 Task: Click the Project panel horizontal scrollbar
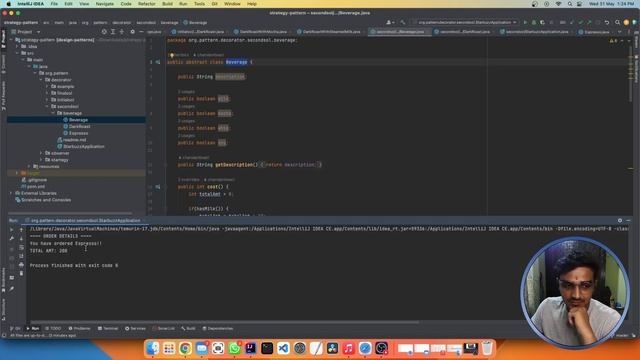[x=70, y=213]
